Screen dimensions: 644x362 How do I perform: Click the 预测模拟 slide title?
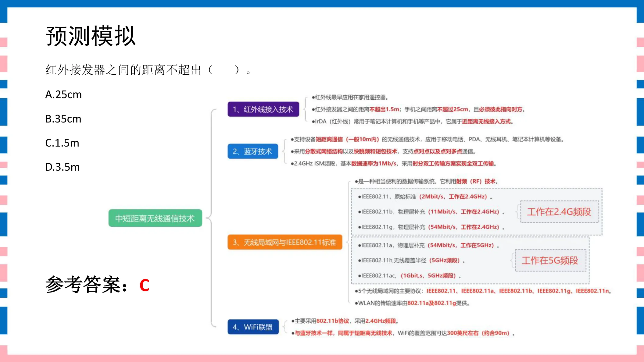coord(91,36)
